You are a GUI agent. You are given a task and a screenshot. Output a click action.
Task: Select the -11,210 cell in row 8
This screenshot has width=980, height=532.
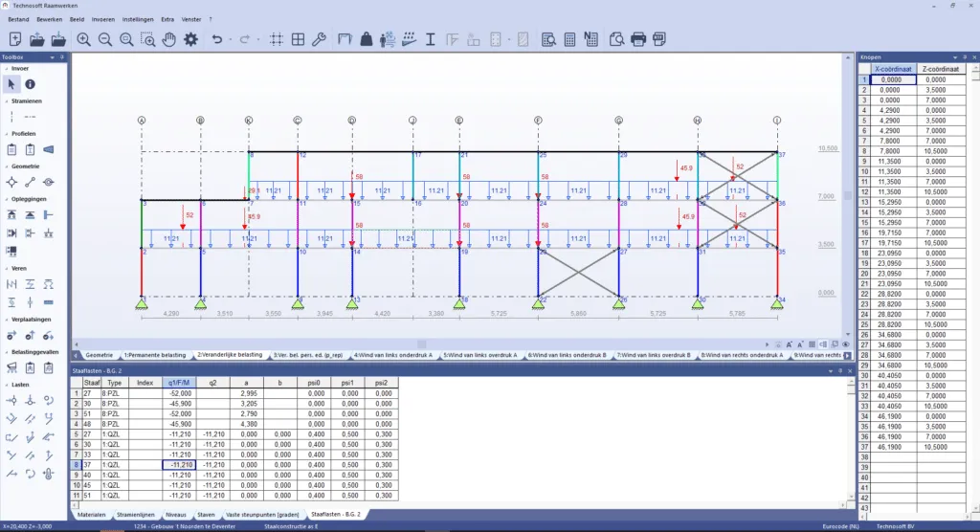(179, 464)
